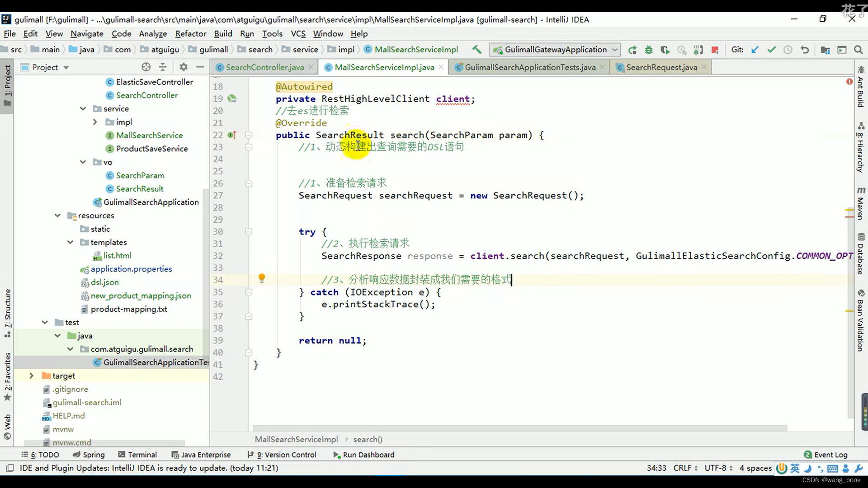868x488 pixels.
Task: Open the Event Log
Action: tap(826, 455)
